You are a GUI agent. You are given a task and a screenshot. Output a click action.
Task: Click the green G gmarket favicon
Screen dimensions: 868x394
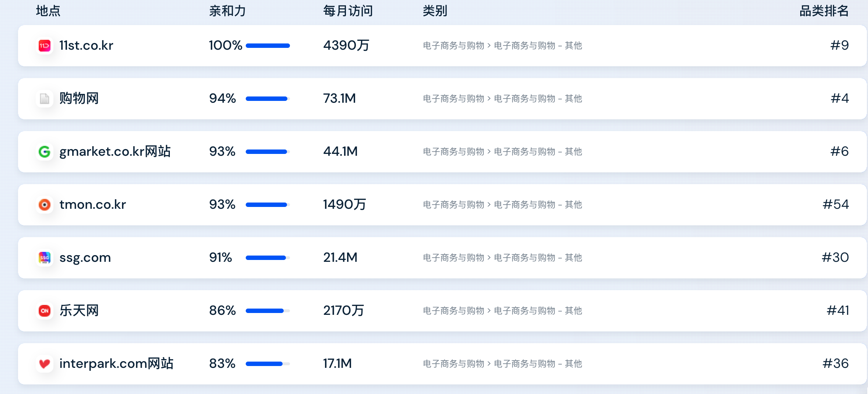(x=45, y=152)
